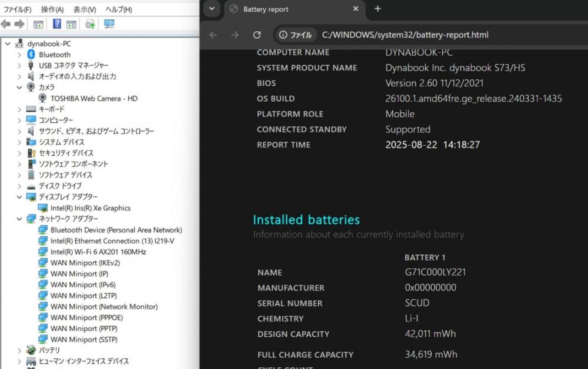
Task: Select the オーディオの入力および出力 row
Action: (77, 76)
